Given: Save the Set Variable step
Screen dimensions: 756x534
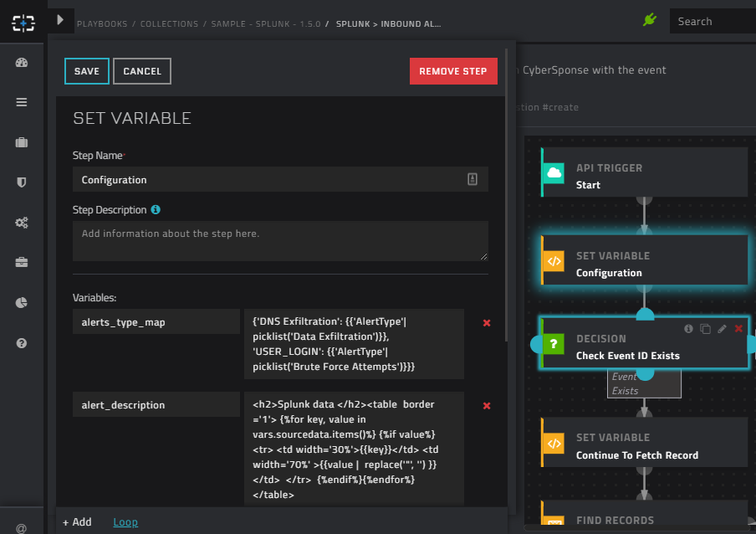Looking at the screenshot, I should (x=86, y=71).
